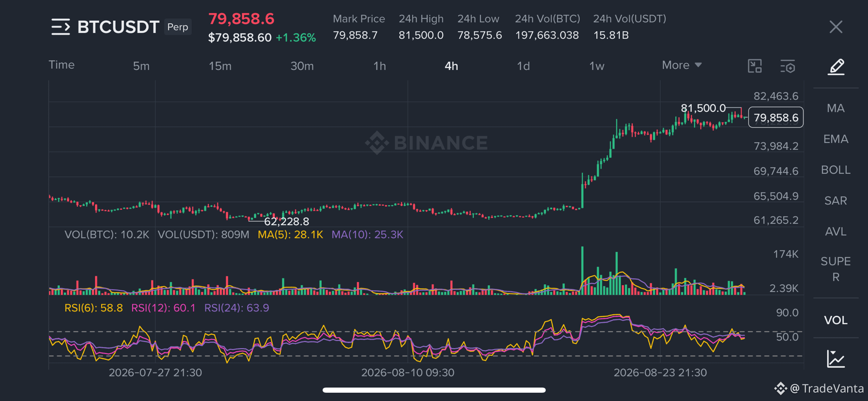
Task: Enable the EMA indicator
Action: pyautogui.click(x=836, y=139)
